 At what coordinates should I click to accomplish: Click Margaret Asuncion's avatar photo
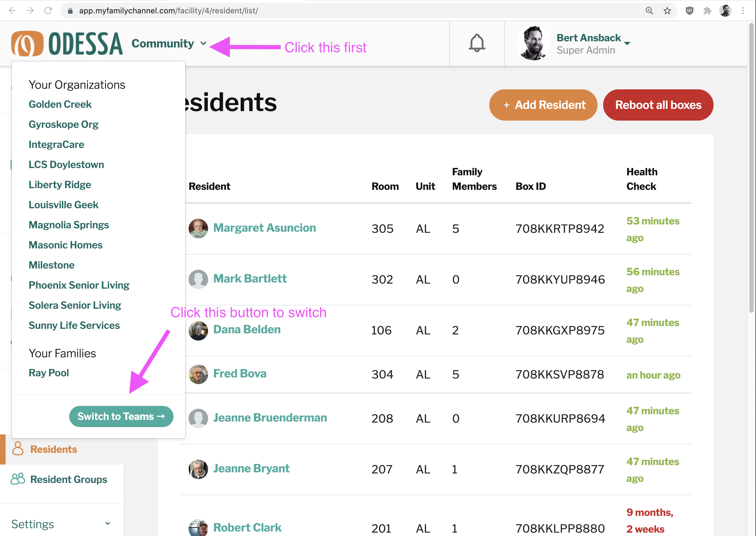coord(198,228)
